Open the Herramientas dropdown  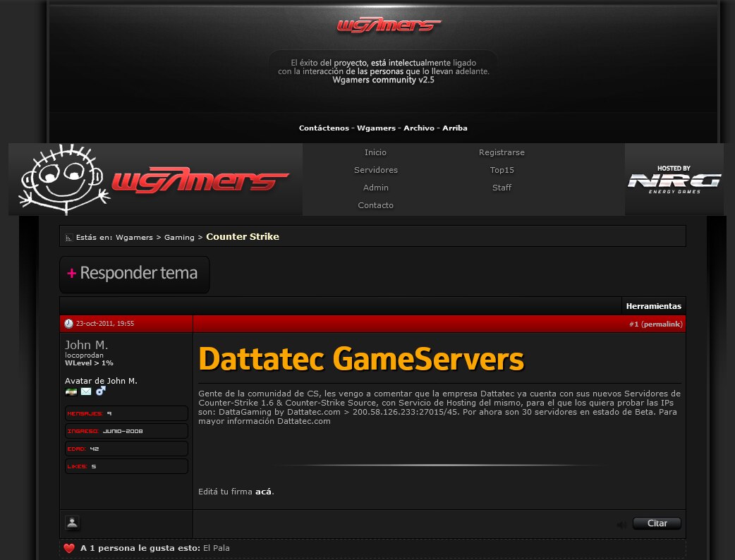pyautogui.click(x=653, y=306)
